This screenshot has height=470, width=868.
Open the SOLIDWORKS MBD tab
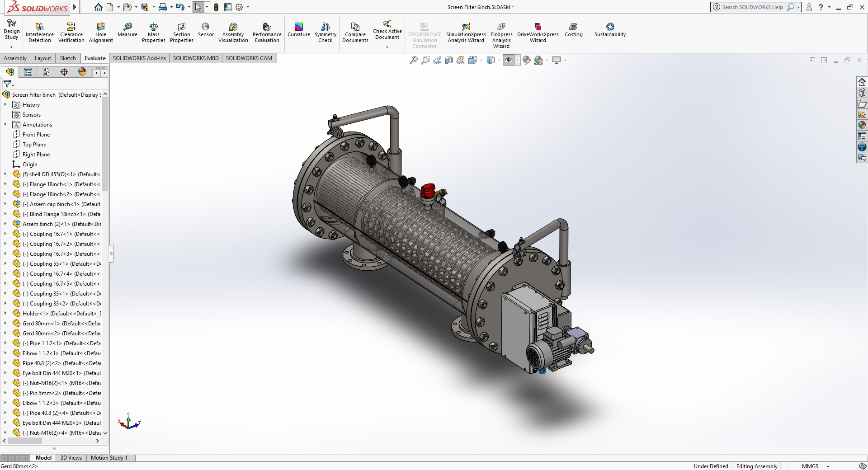pos(196,58)
